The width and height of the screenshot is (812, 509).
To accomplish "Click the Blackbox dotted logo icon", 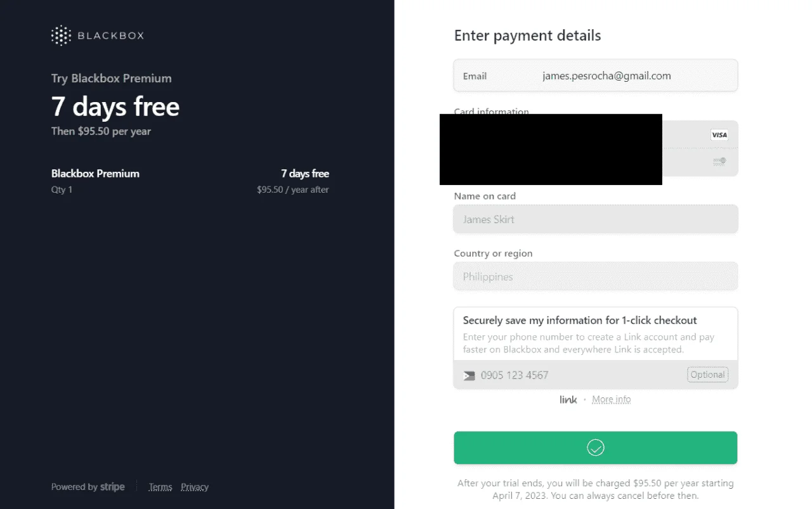I will pyautogui.click(x=61, y=35).
